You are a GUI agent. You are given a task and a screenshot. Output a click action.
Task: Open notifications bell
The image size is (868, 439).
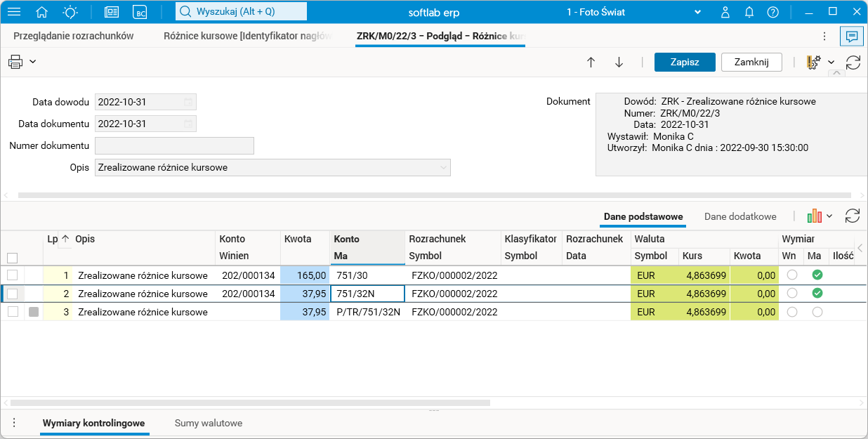[749, 12]
